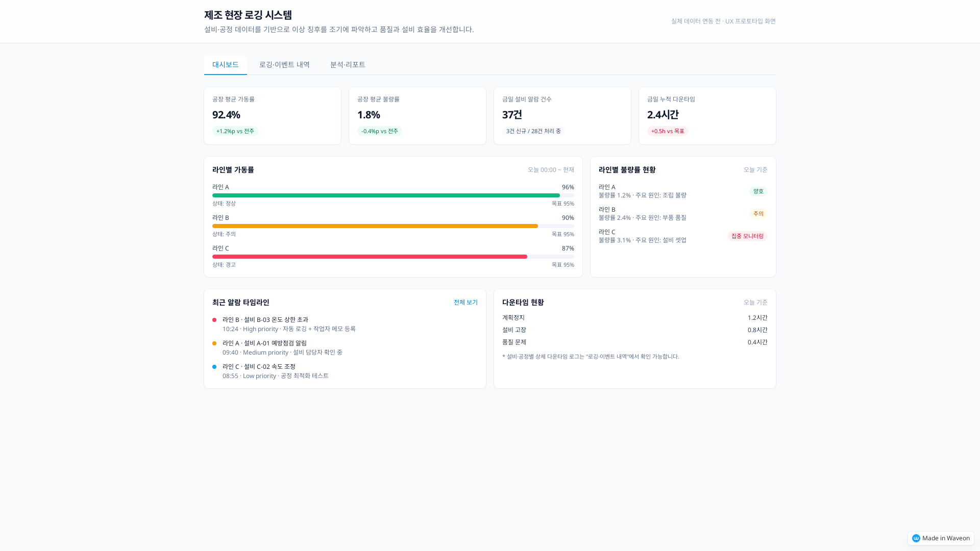980x551 pixels.
Task: Click orange dot beside 라인 A alarm
Action: 214,343
